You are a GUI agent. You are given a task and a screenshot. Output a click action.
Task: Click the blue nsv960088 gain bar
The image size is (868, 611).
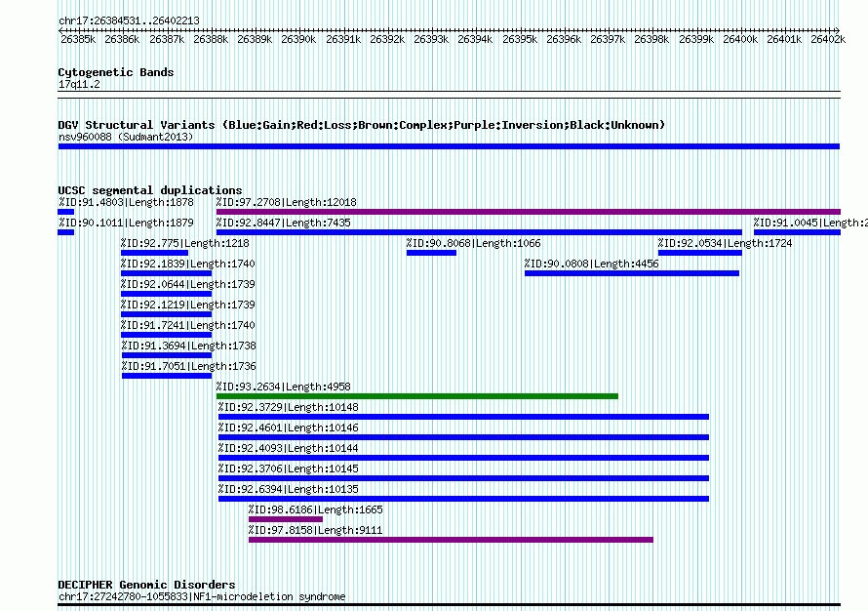[449, 146]
